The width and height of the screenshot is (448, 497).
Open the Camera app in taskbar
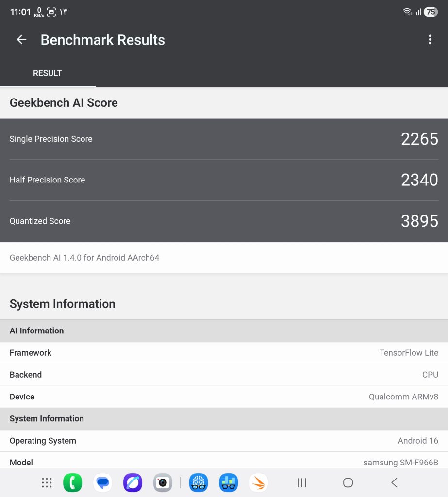[x=163, y=483]
